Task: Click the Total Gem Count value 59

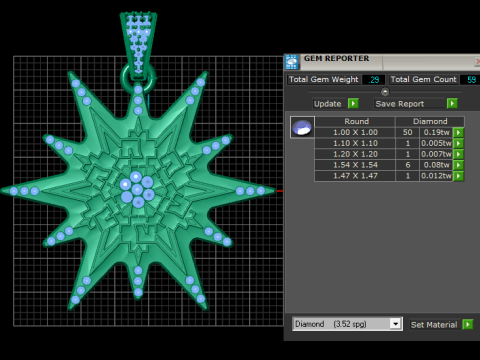Action: [471, 80]
